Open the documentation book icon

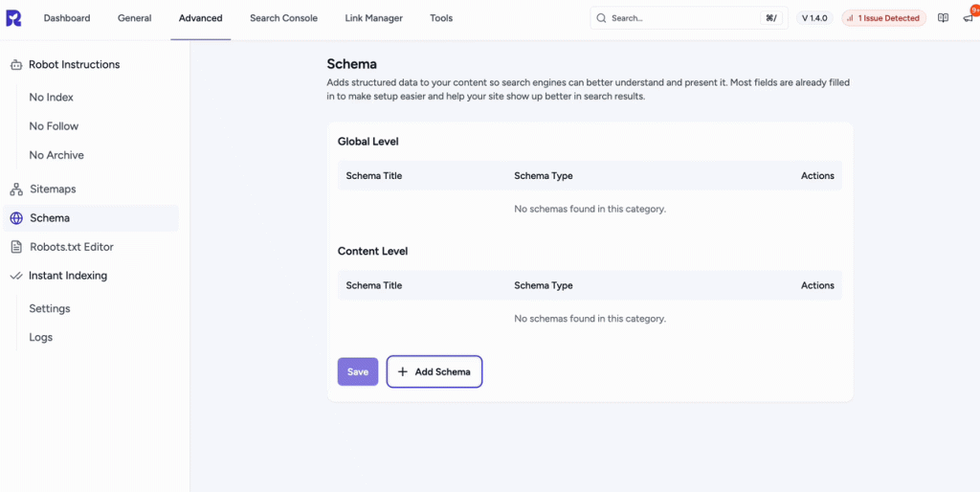943,18
